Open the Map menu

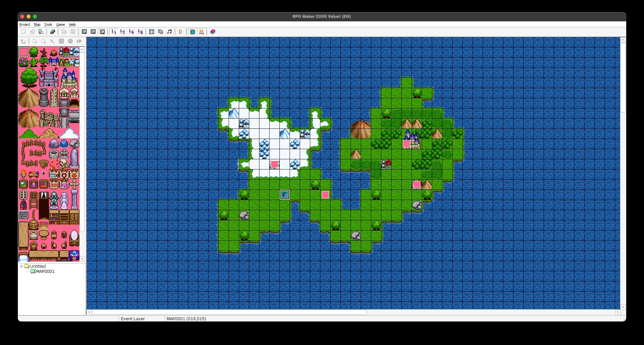(37, 24)
